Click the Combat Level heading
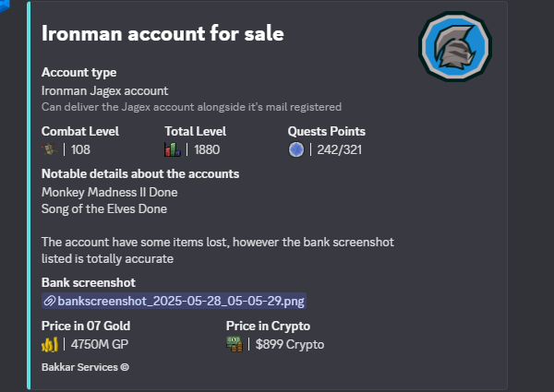 (80, 131)
